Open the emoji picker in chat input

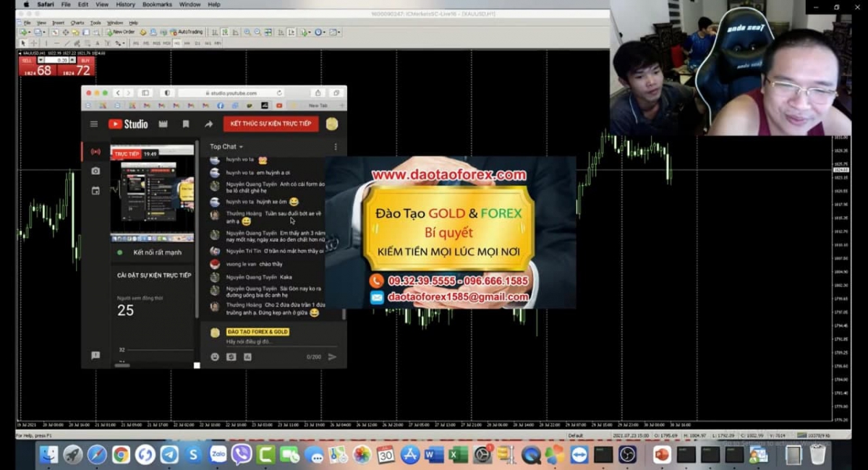[215, 356]
